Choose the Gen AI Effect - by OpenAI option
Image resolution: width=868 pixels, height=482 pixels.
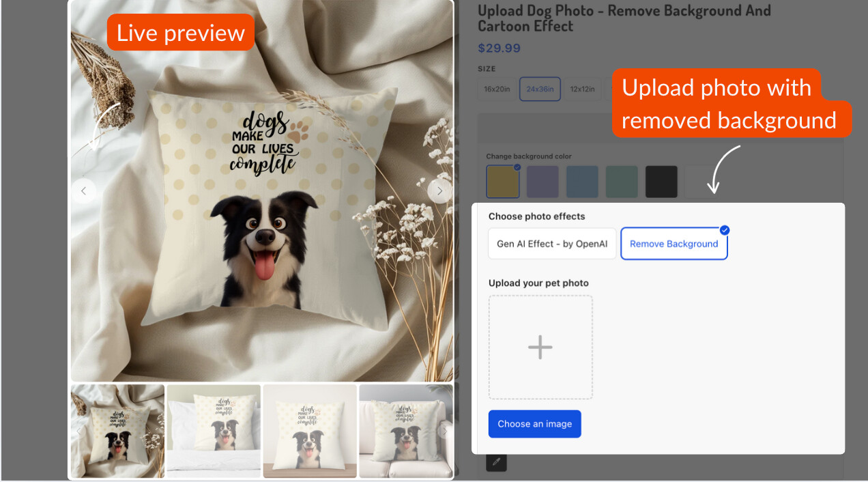[552, 244]
